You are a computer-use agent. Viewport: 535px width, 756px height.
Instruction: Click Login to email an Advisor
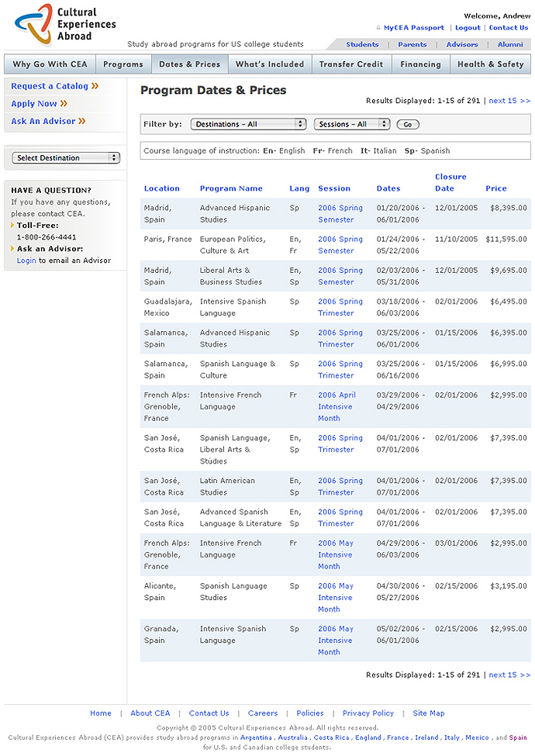(x=26, y=261)
